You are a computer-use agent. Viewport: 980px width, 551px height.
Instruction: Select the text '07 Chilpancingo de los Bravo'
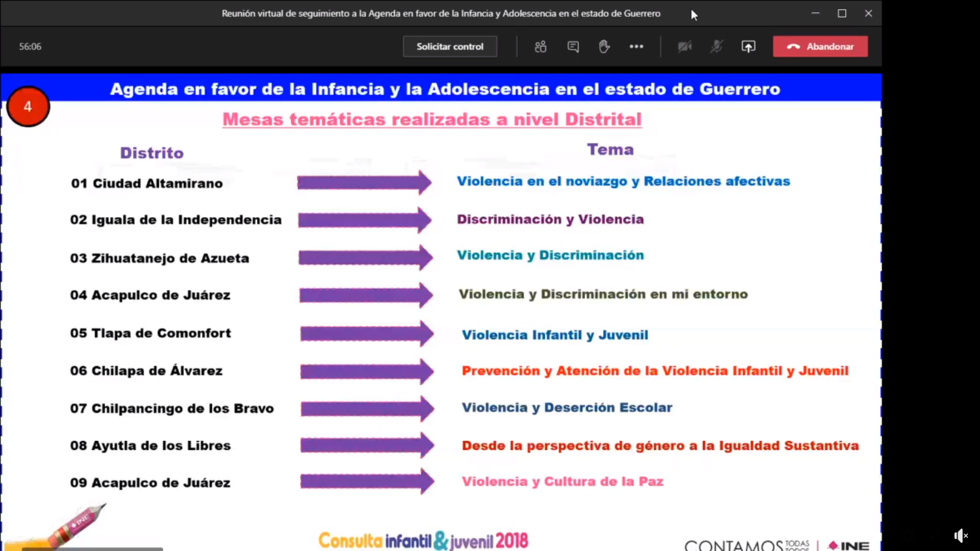[172, 409]
